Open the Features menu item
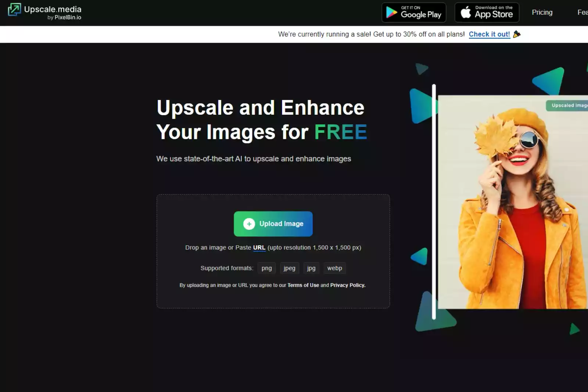The image size is (588, 392). [x=583, y=12]
